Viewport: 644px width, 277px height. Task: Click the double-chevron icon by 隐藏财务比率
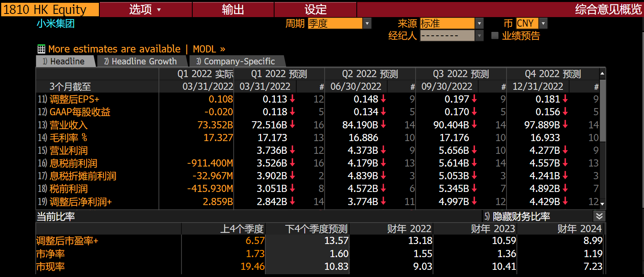click(x=599, y=216)
